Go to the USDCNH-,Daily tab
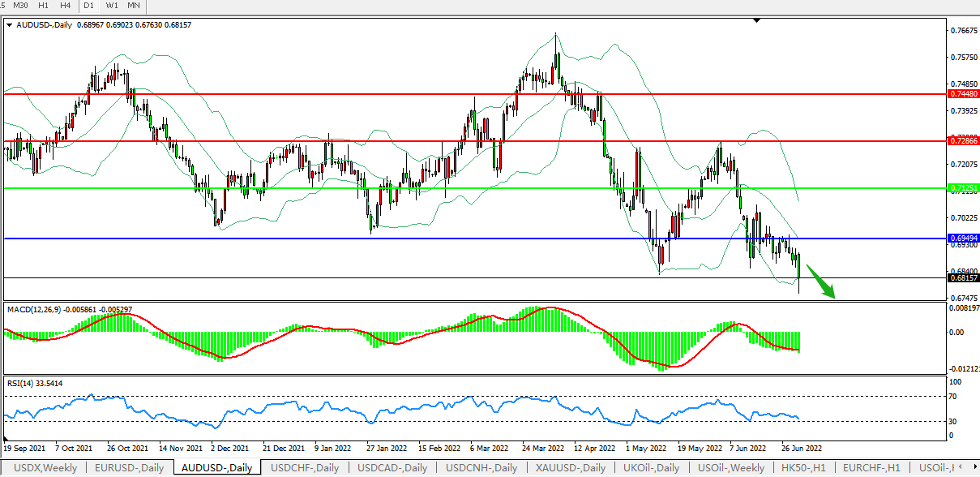This screenshot has height=477, width=980. (x=481, y=468)
